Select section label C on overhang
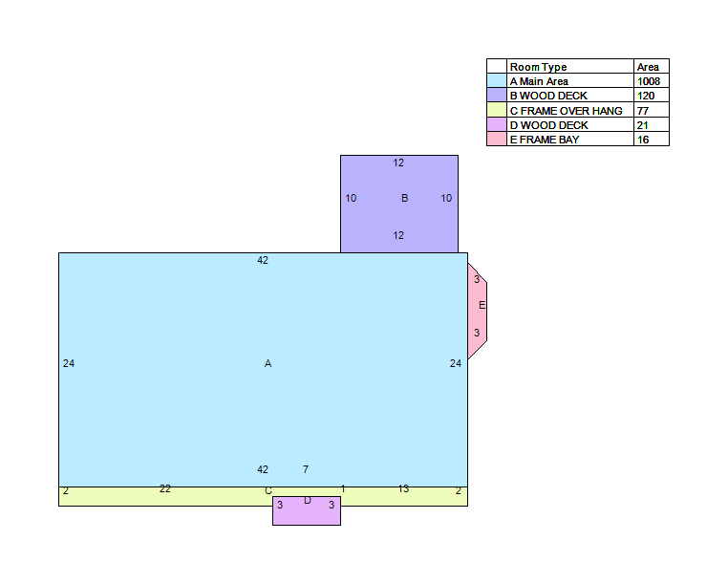This screenshot has height=584, width=728. point(268,490)
